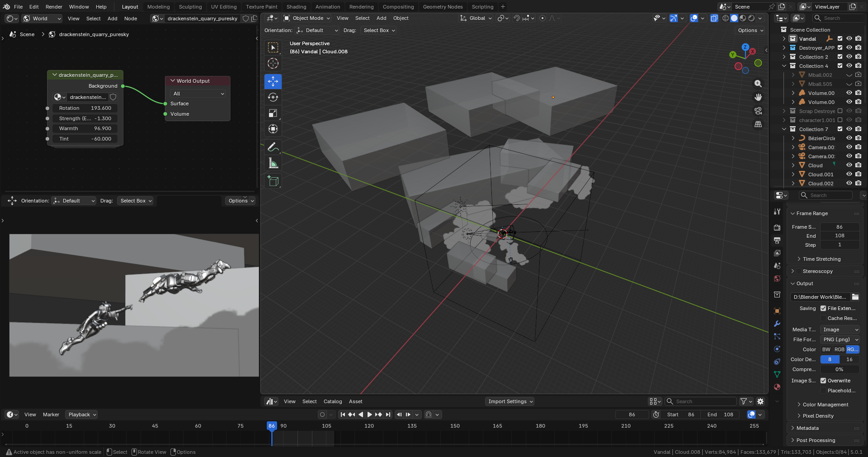This screenshot has height=457, width=868.
Task: Collapse Collection 7 in the outliner
Action: (x=784, y=129)
